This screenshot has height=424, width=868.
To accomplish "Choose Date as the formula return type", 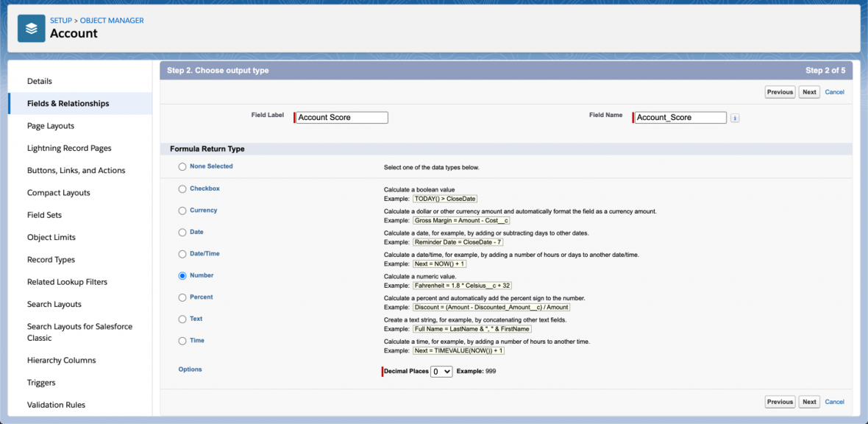I will [x=182, y=232].
